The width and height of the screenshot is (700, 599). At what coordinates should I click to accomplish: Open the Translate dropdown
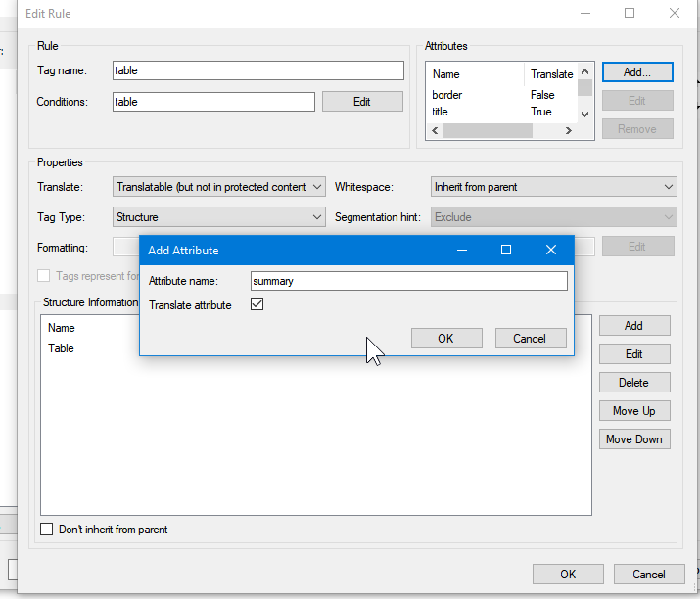[219, 187]
